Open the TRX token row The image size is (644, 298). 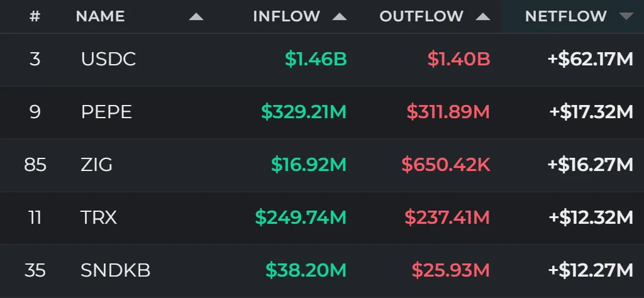322,218
